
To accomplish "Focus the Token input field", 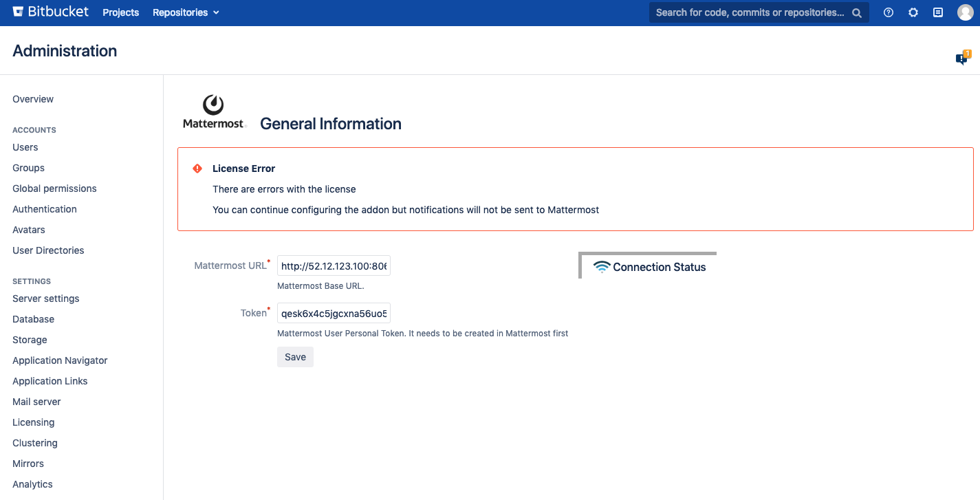I will pyautogui.click(x=334, y=314).
